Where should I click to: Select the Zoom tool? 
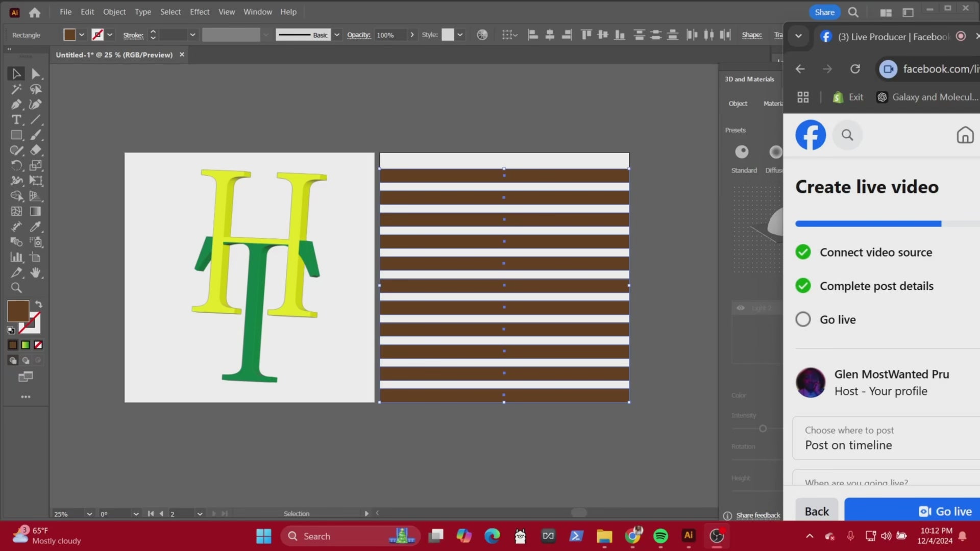click(16, 288)
